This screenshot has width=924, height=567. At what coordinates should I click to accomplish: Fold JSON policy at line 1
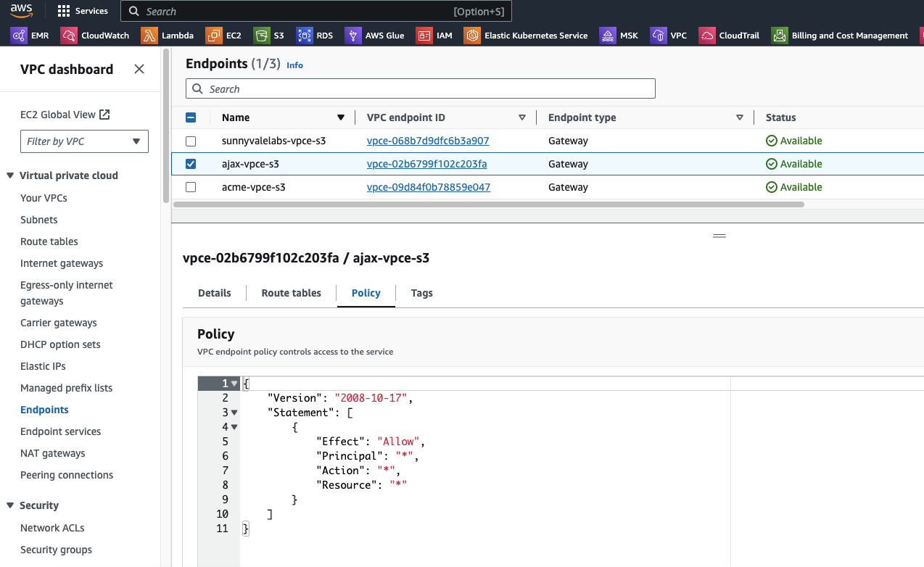tap(234, 384)
